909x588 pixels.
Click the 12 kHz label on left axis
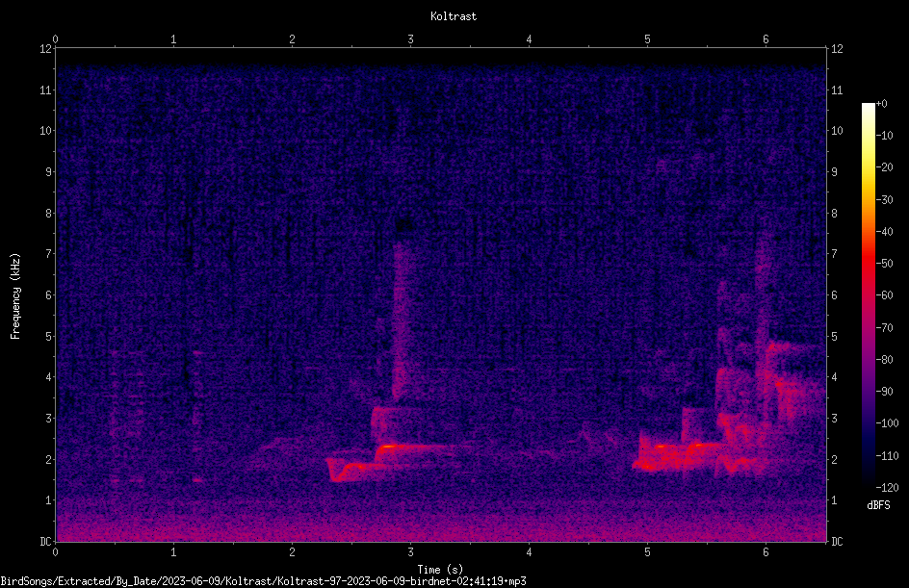pos(46,49)
